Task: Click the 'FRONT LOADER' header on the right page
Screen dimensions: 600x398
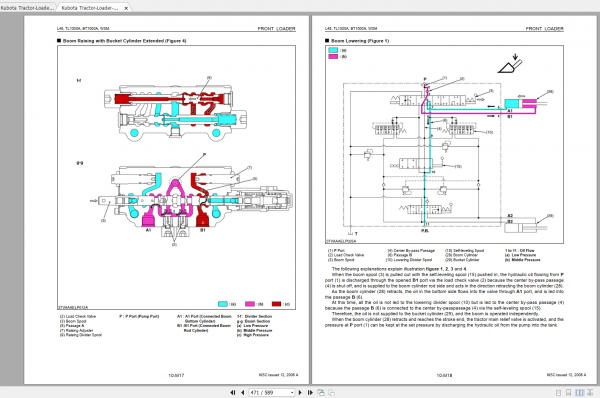Action: (544, 29)
